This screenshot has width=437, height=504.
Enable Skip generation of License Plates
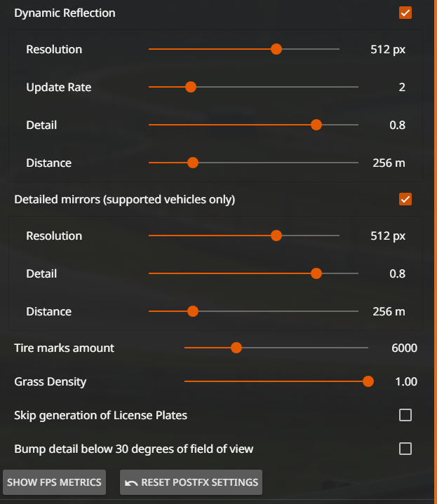pyautogui.click(x=405, y=415)
